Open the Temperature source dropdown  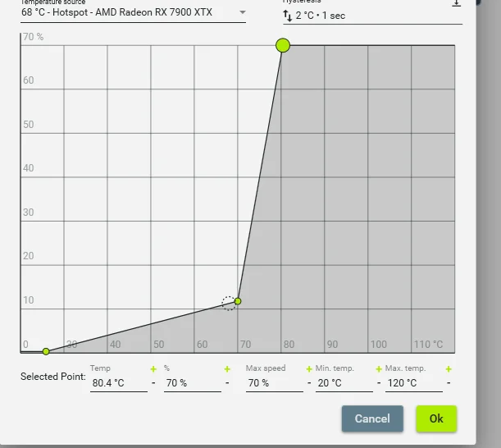[133, 12]
